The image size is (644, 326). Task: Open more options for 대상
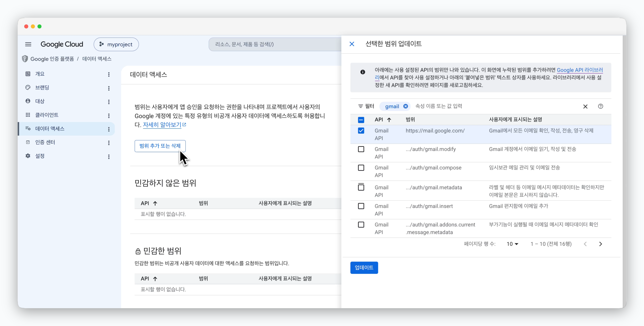pos(109,102)
